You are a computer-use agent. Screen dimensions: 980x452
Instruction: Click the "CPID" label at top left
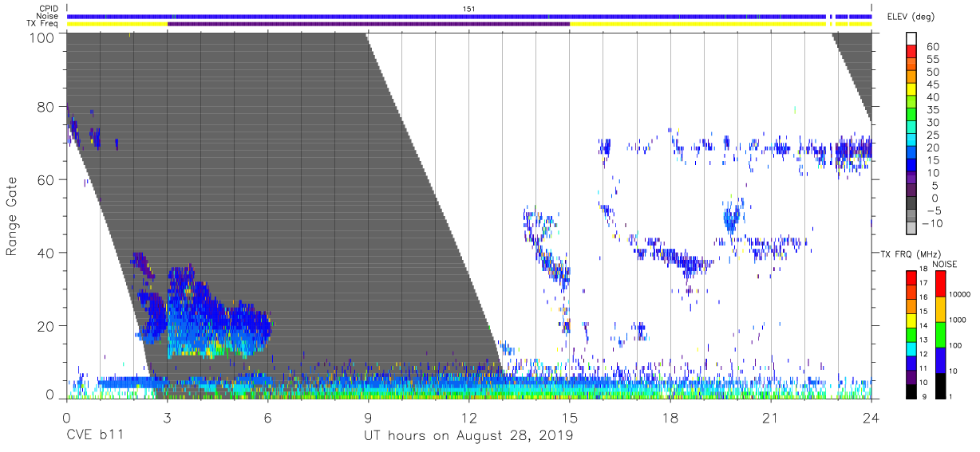(x=48, y=9)
